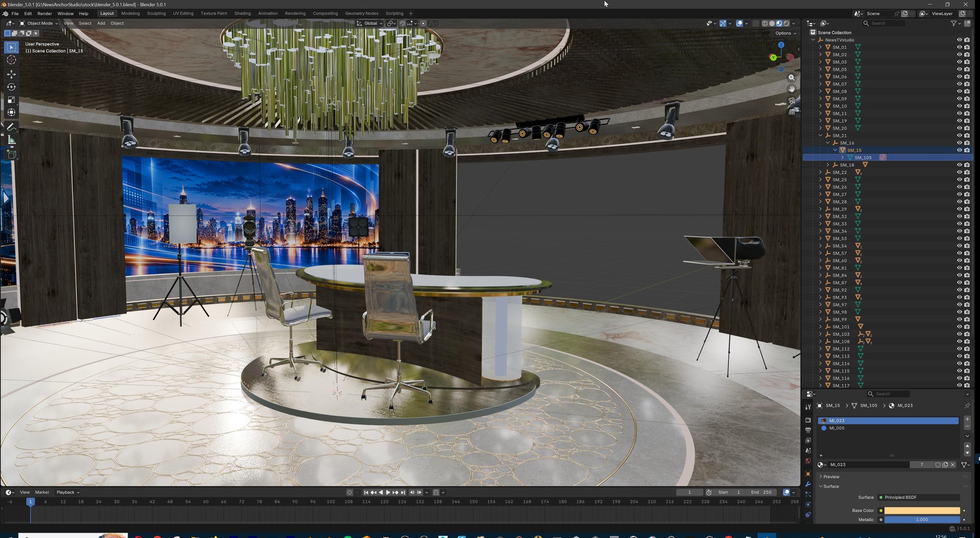This screenshot has height=538, width=980.
Task: Select the Mi_005 material slot
Action: [x=888, y=428]
